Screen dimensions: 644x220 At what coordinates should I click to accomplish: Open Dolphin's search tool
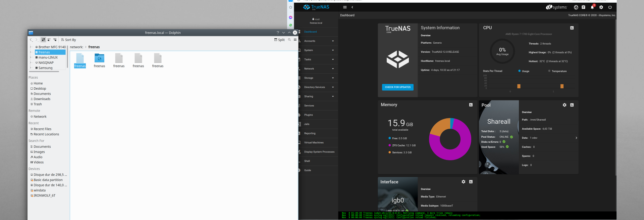tap(289, 40)
